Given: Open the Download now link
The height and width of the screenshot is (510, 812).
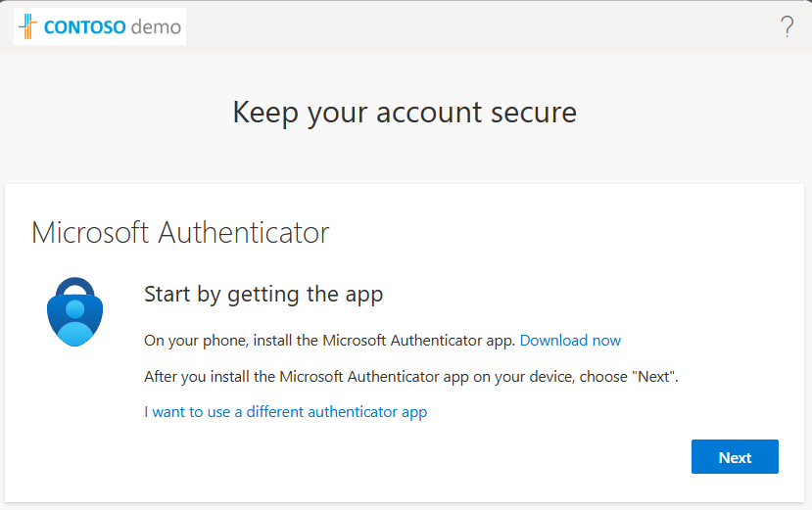Looking at the screenshot, I should click(x=570, y=341).
